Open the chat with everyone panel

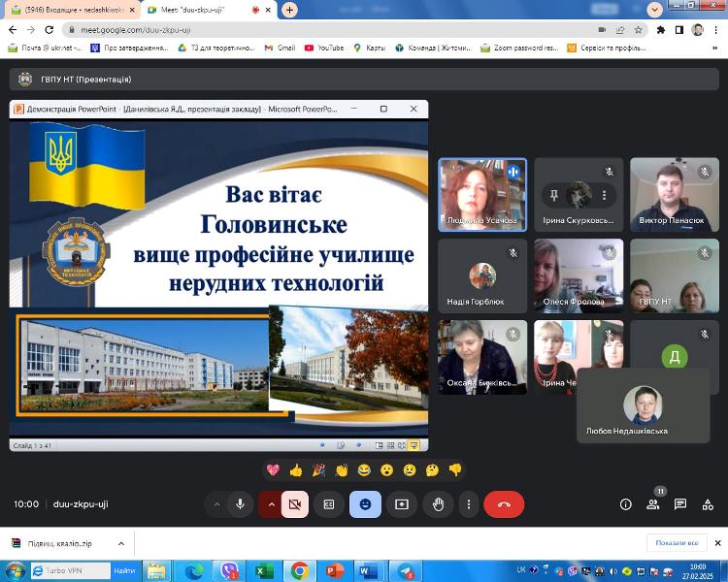coord(680,504)
